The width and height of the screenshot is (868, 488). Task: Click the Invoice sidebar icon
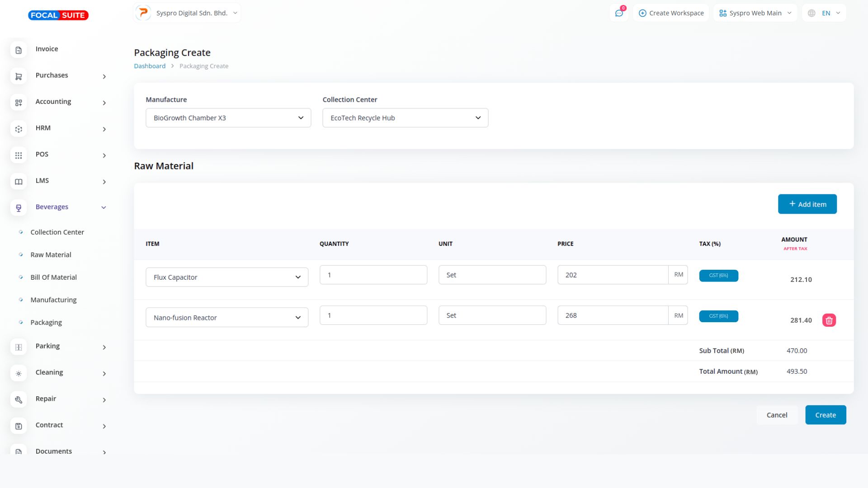tap(19, 50)
